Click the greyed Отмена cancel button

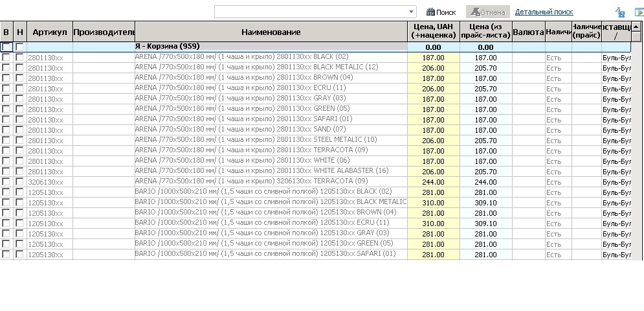(488, 12)
